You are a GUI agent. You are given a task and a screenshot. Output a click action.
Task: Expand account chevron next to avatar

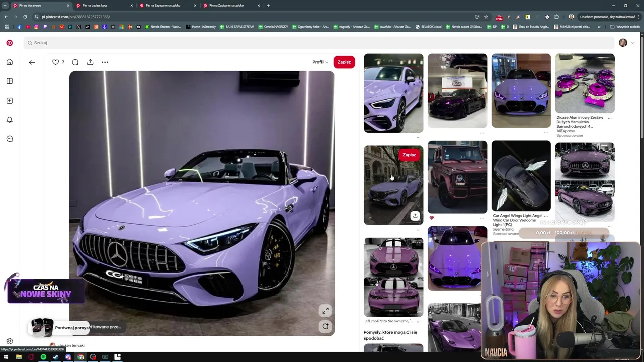point(632,43)
